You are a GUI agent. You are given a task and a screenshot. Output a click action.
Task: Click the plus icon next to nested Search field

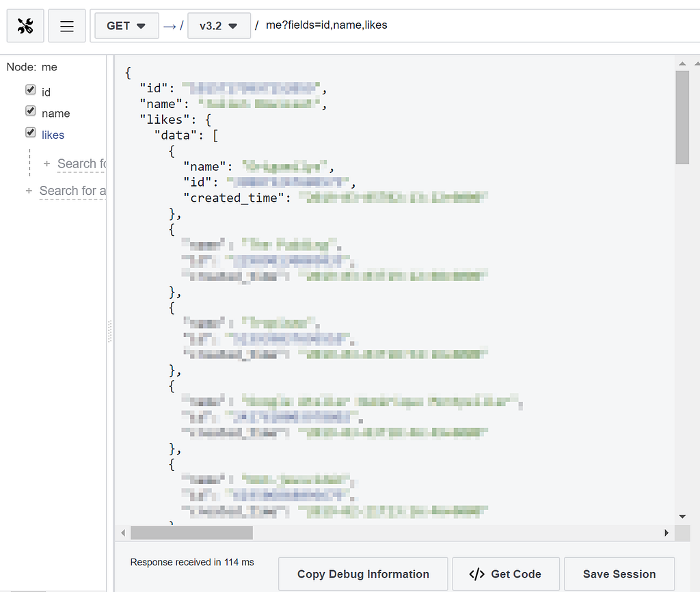pyautogui.click(x=46, y=164)
